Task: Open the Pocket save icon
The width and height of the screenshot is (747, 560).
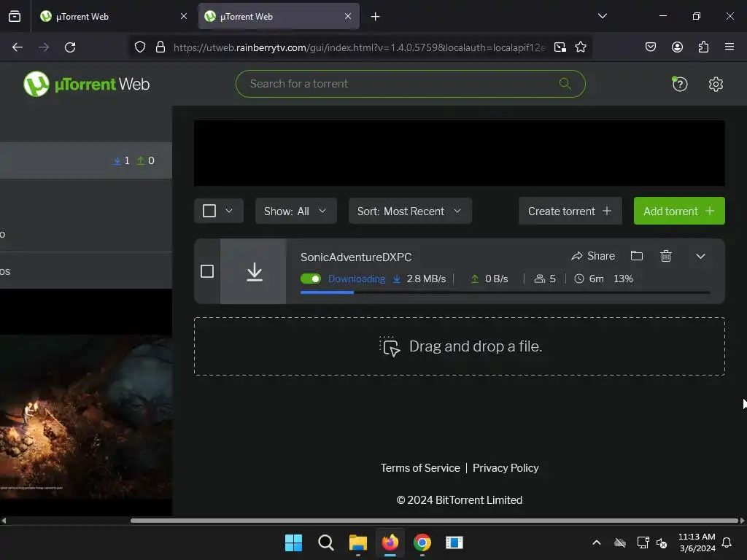Action: 650,47
